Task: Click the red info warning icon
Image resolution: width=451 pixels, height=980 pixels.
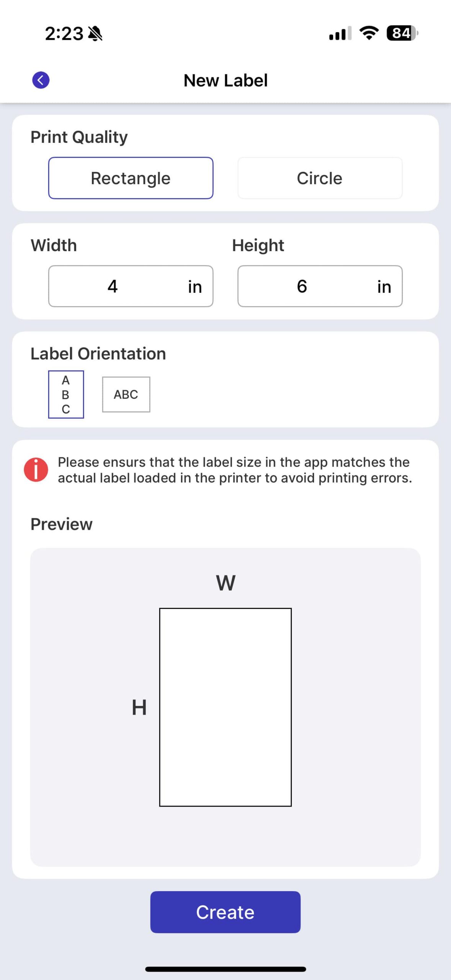Action: tap(36, 469)
